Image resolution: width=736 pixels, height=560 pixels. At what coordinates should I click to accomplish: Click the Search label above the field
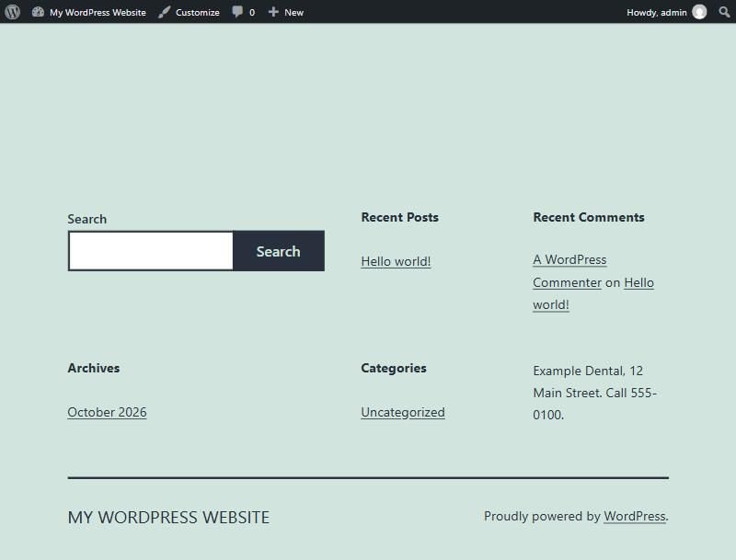coord(86,219)
